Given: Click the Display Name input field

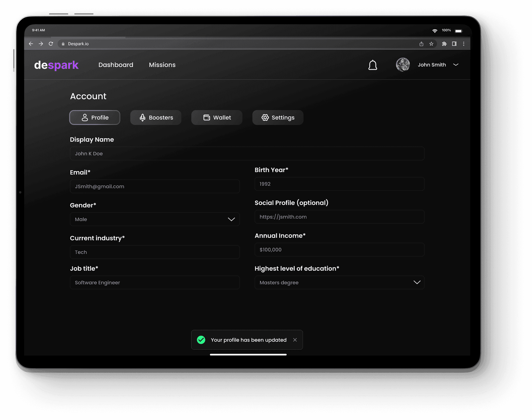Looking at the screenshot, I should tap(247, 154).
